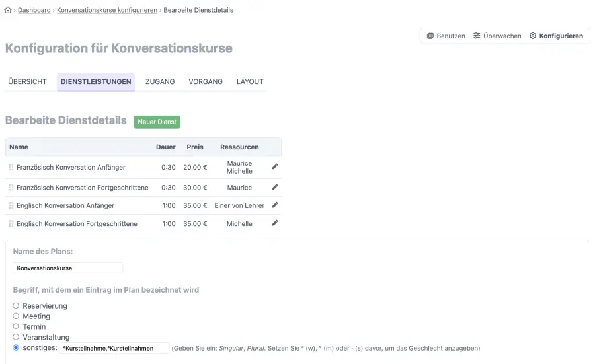Click the Preis column header

[x=195, y=147]
